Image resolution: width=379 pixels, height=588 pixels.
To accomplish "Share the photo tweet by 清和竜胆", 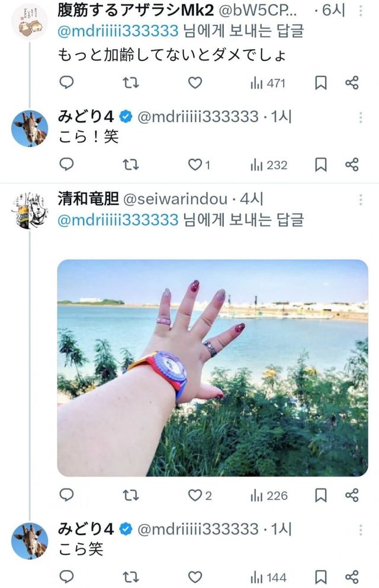I will (x=352, y=495).
